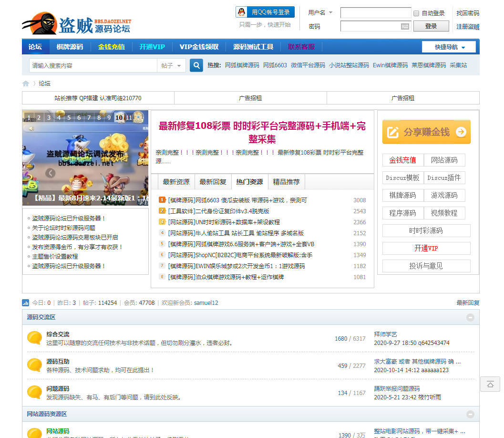Screen dimensions: 504x438
Task: Click the home icon in breadcrumb
Action: (x=26, y=83)
